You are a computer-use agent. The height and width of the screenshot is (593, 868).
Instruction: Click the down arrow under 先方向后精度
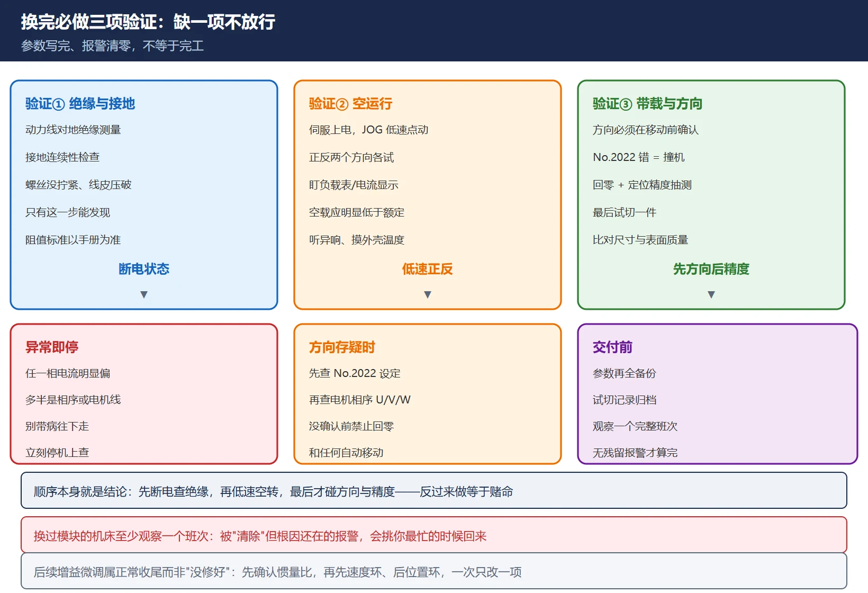pyautogui.click(x=711, y=294)
